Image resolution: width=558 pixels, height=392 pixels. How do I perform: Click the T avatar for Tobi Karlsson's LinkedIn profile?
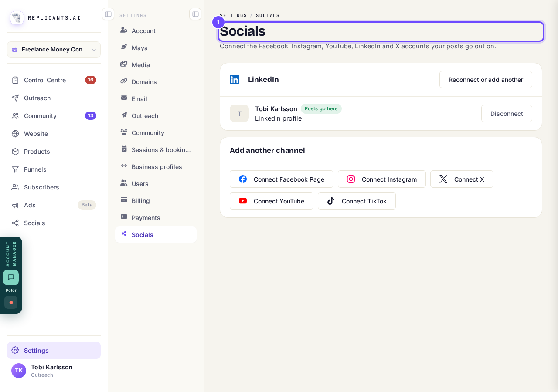[x=239, y=113]
